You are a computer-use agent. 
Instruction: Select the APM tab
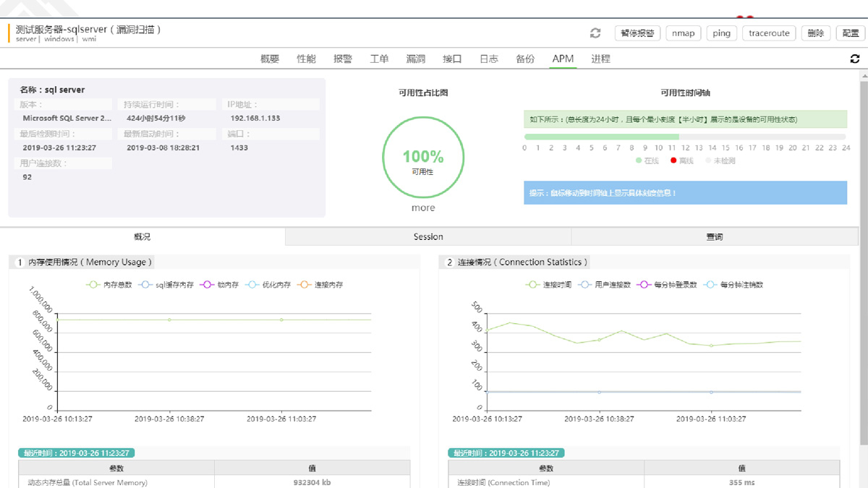[x=563, y=59]
